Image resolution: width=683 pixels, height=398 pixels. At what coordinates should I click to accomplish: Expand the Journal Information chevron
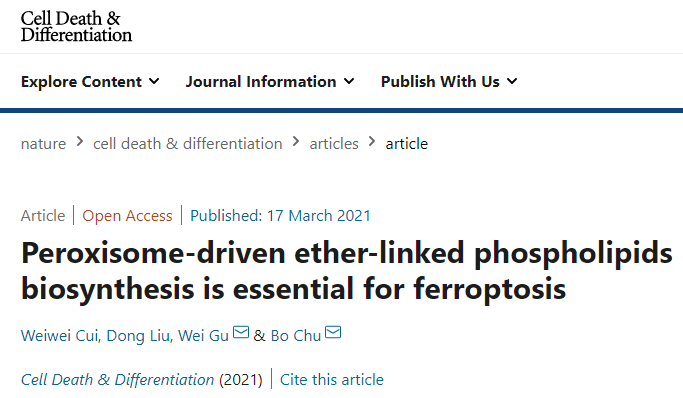349,81
